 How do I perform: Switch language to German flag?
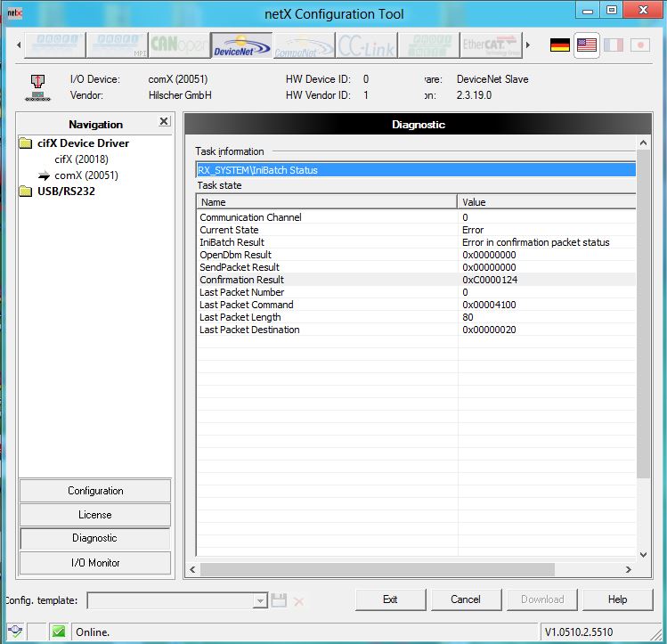point(559,45)
